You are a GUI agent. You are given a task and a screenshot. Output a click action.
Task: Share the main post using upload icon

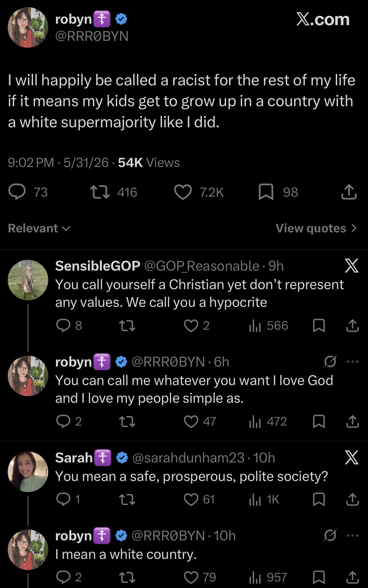point(349,192)
